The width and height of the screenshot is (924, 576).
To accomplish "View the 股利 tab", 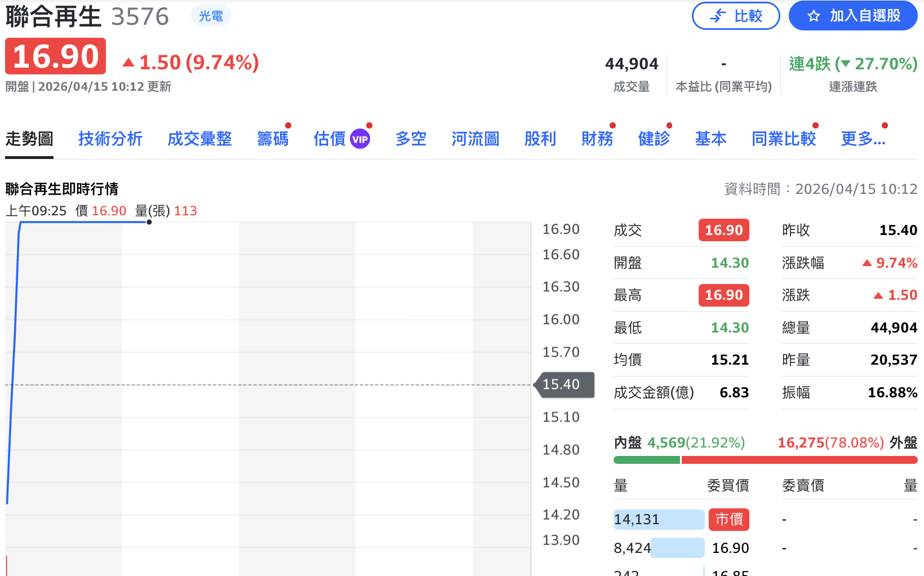I will click(540, 139).
